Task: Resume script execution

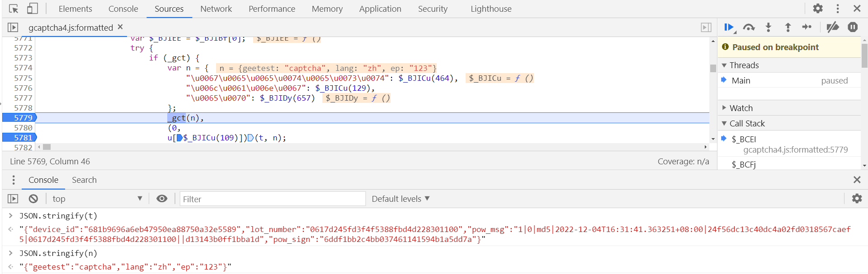Action: pos(728,28)
